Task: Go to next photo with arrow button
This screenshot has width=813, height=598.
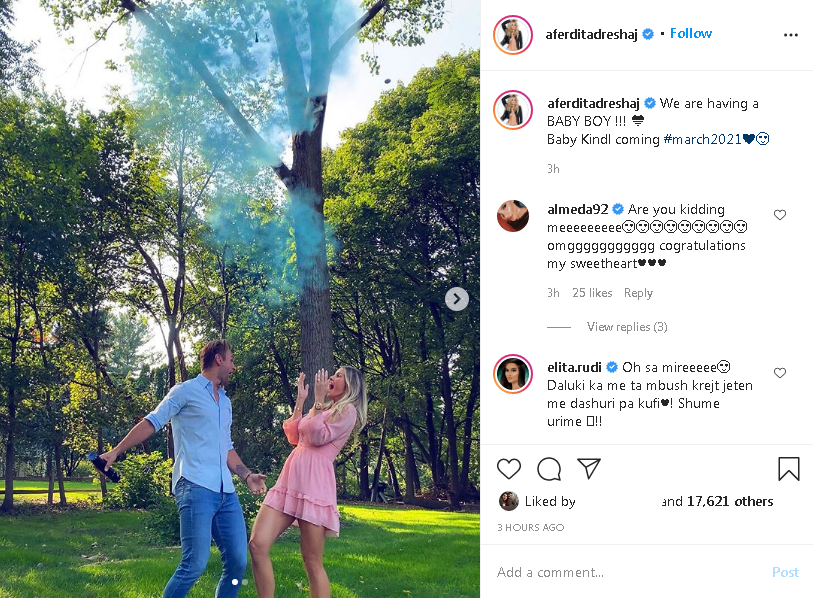Action: [x=457, y=299]
